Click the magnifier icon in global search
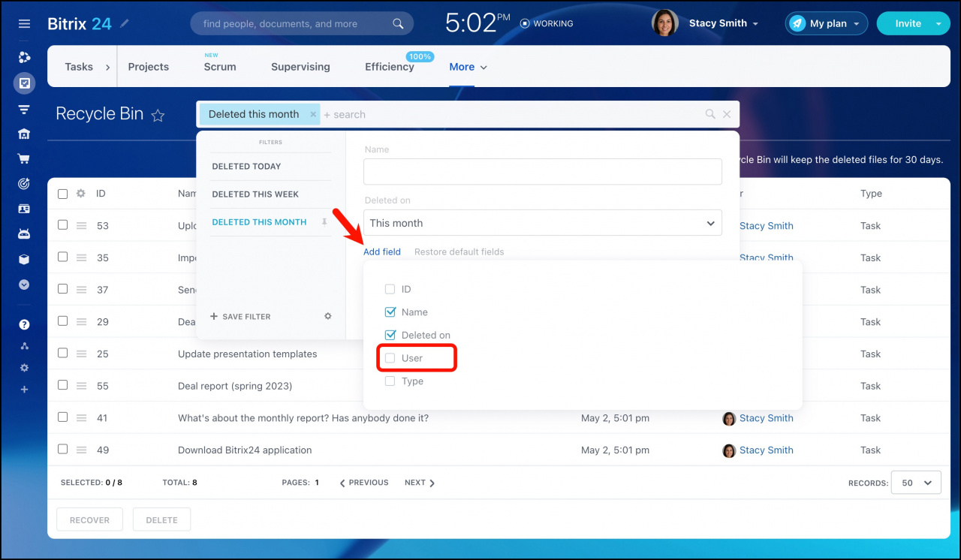The image size is (961, 560). tap(398, 24)
